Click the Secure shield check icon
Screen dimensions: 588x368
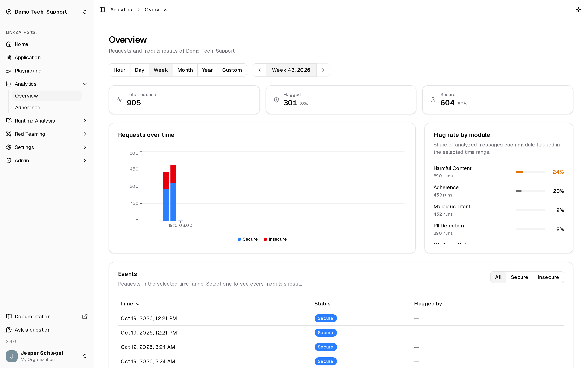point(433,100)
